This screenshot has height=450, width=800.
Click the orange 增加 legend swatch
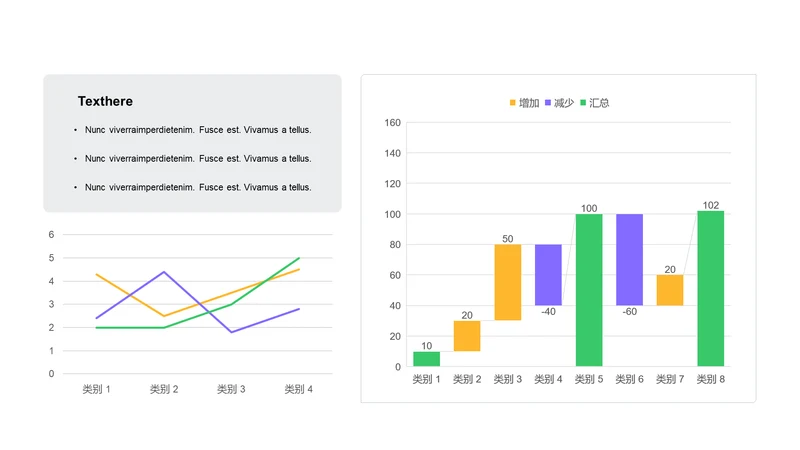click(x=513, y=103)
